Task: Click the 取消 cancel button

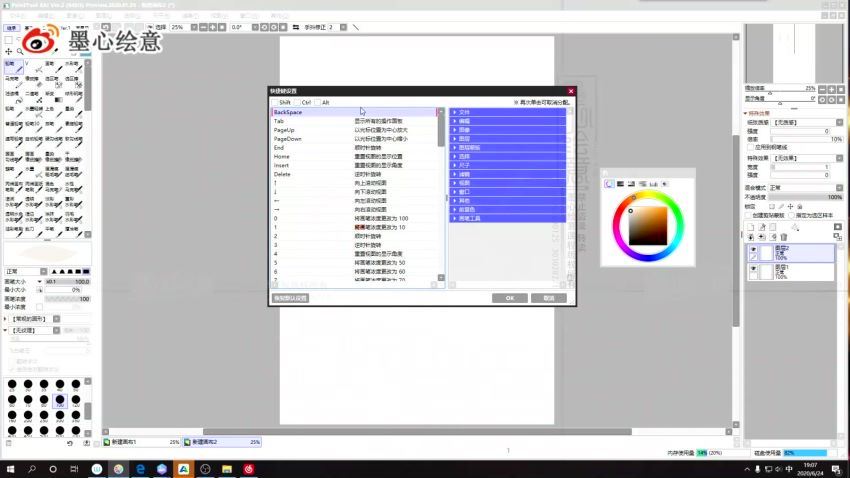Action: click(x=548, y=298)
